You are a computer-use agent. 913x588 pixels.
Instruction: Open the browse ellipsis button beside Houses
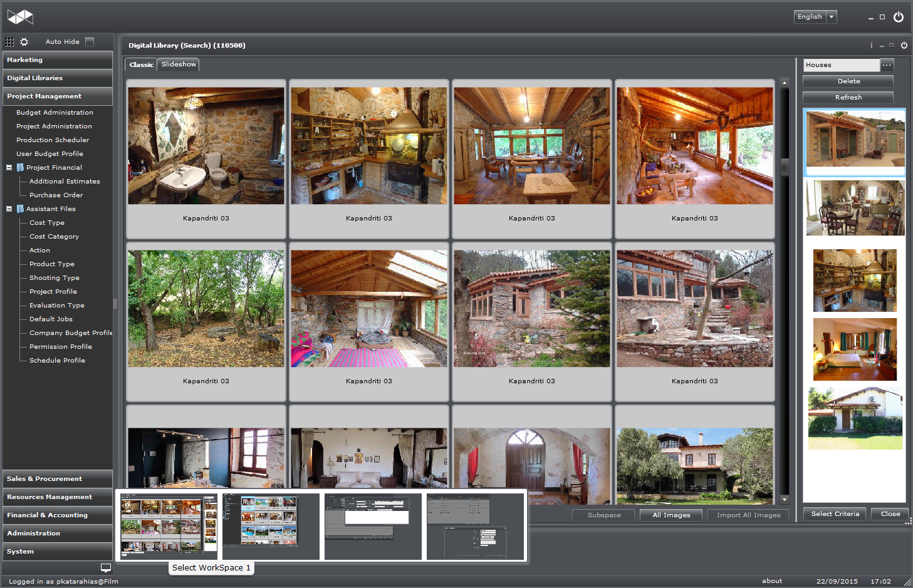887,65
